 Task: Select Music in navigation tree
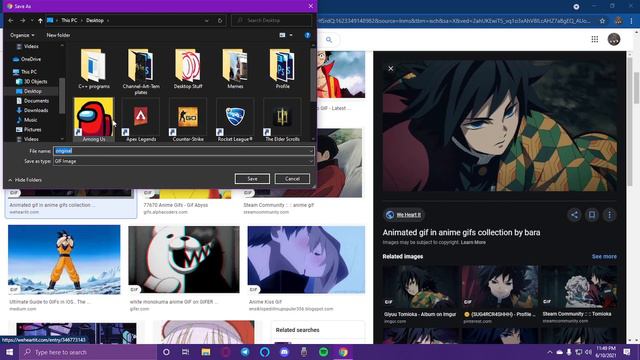click(x=27, y=120)
